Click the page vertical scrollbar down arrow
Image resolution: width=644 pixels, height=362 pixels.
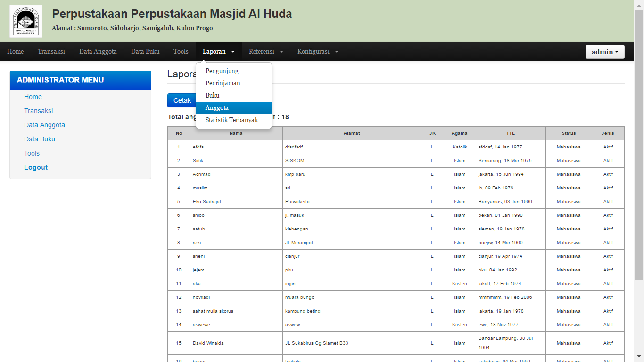tap(639, 357)
